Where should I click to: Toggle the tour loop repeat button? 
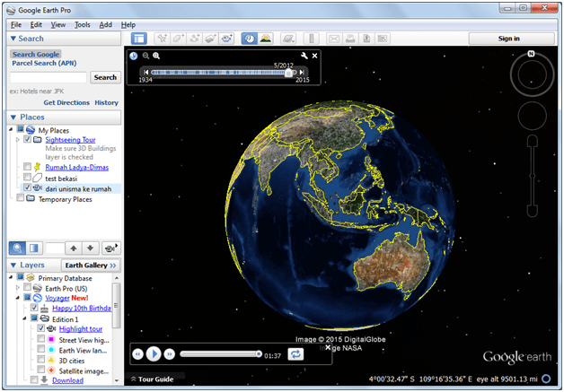(295, 354)
